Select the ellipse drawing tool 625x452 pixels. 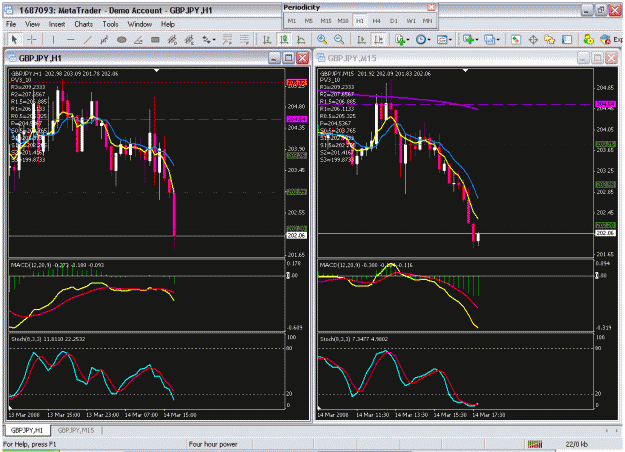[x=122, y=39]
